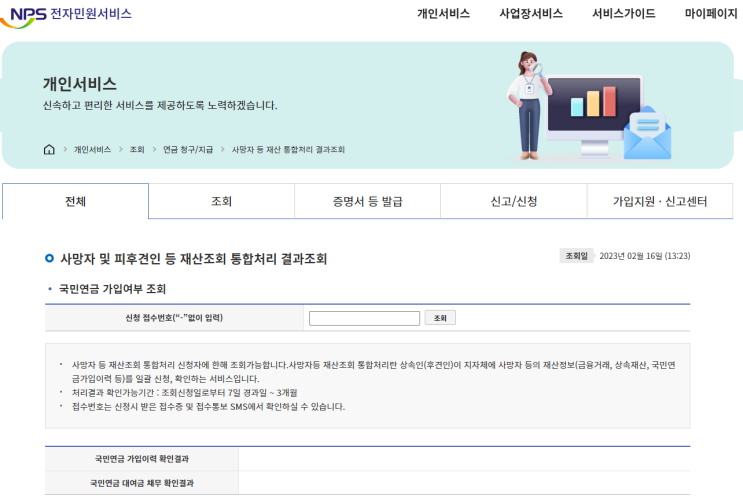The height and width of the screenshot is (503, 743).
Task: Switch to the 조회 tab
Action: coord(221,201)
